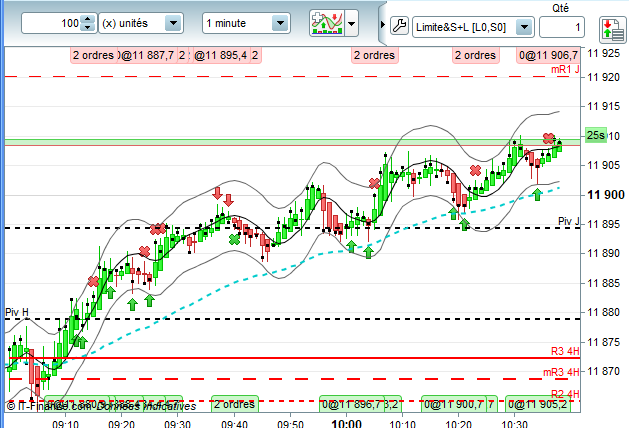The width and height of the screenshot is (629, 428).
Task: Expand the arrow next to the indicator icon
Action: click(x=351, y=24)
